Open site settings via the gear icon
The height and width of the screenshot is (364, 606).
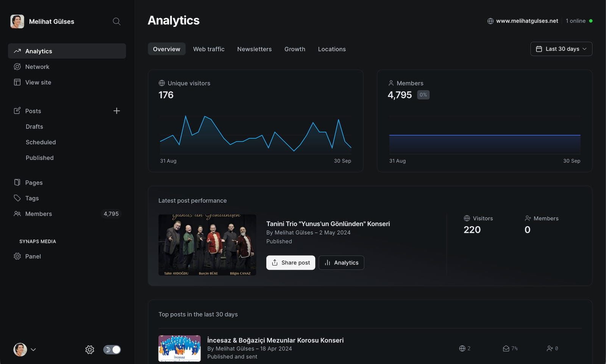pos(89,349)
